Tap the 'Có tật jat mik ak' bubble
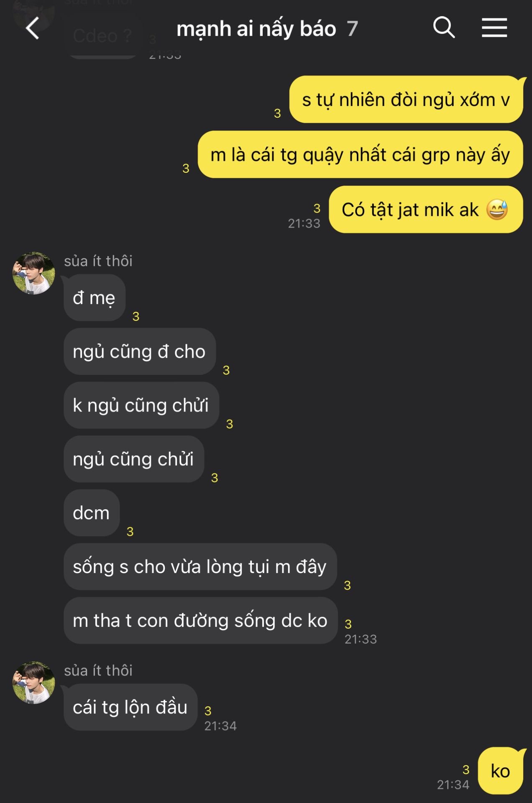532x803 pixels. (426, 210)
